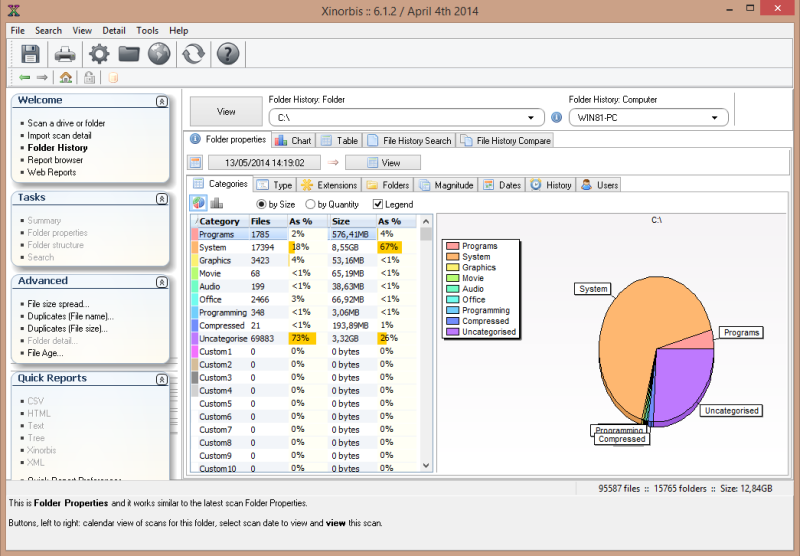Click the padlock icon in navigation bar

coord(89,78)
